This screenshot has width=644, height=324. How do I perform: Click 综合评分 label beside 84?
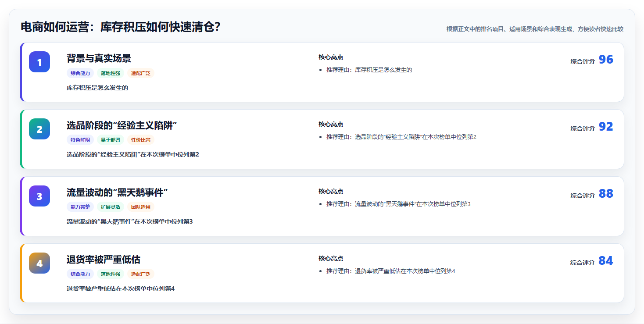[x=583, y=263]
